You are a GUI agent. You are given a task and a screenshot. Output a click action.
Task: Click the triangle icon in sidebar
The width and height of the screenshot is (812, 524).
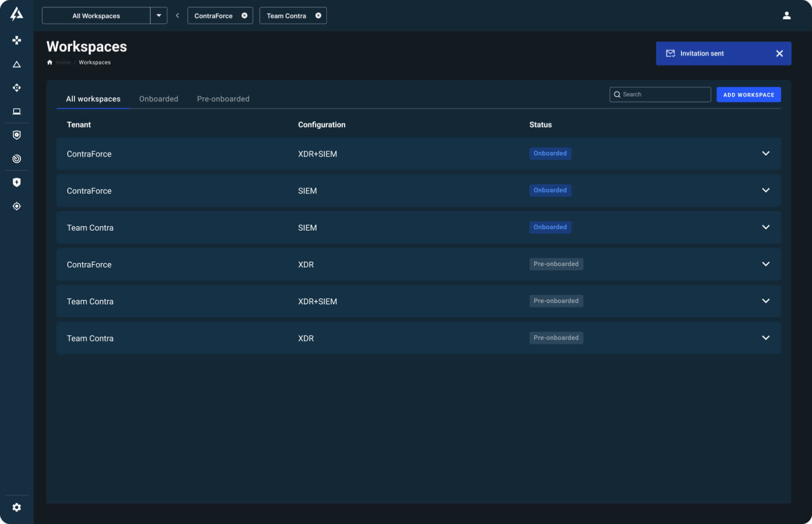click(x=17, y=64)
